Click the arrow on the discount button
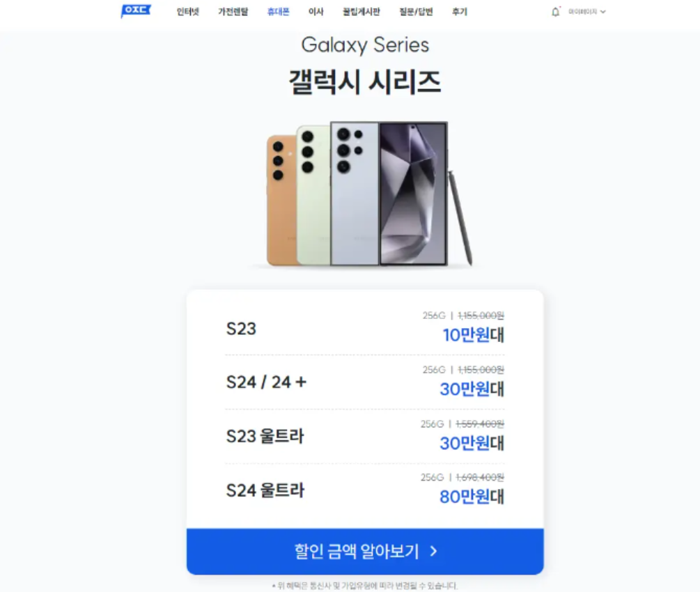Viewport: 700px width, 592px height. [x=433, y=552]
